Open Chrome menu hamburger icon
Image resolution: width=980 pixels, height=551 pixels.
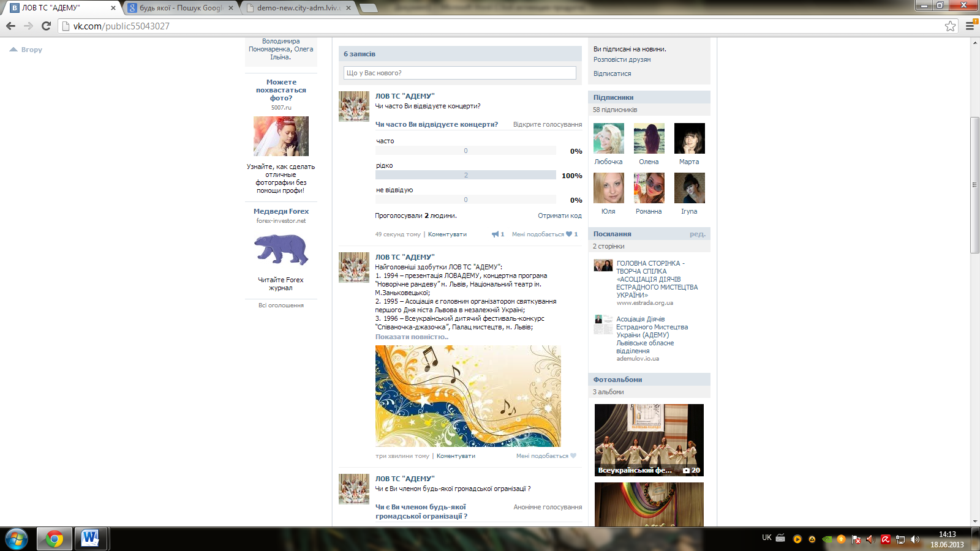point(970,26)
